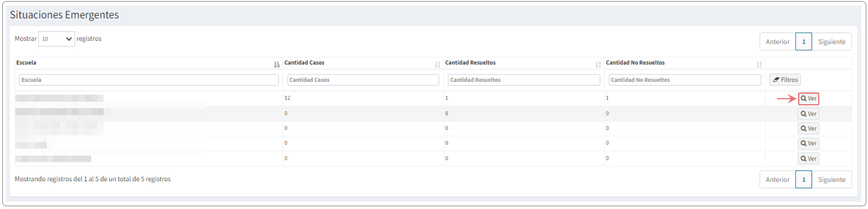Sort by Cantidad Casos column icon
This screenshot has height=209, width=868.
point(438,64)
